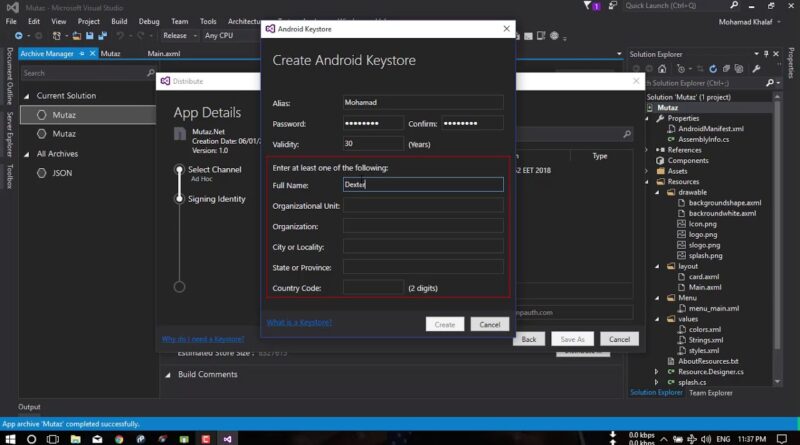Click the Show All Files icon in Solution Explorer
Viewport: 800px width, 445px height.
click(x=739, y=69)
